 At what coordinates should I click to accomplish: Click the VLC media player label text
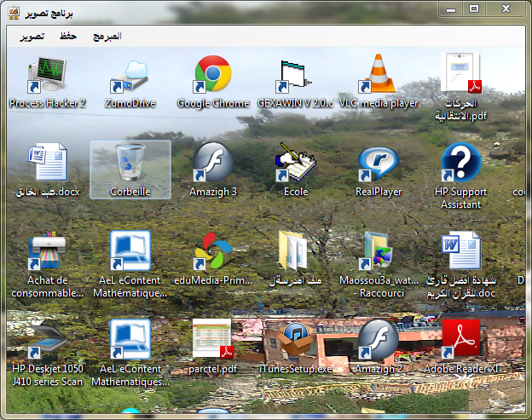379,103
